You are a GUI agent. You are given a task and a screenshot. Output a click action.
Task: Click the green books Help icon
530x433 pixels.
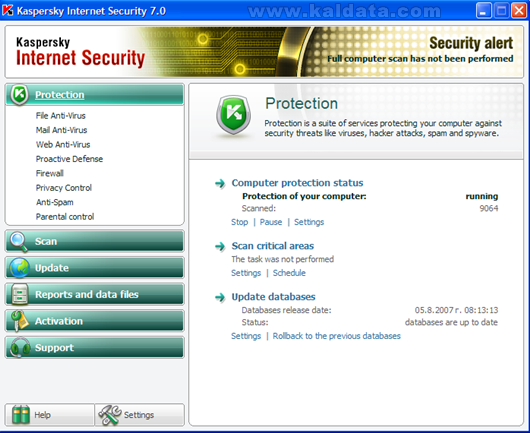(x=21, y=414)
